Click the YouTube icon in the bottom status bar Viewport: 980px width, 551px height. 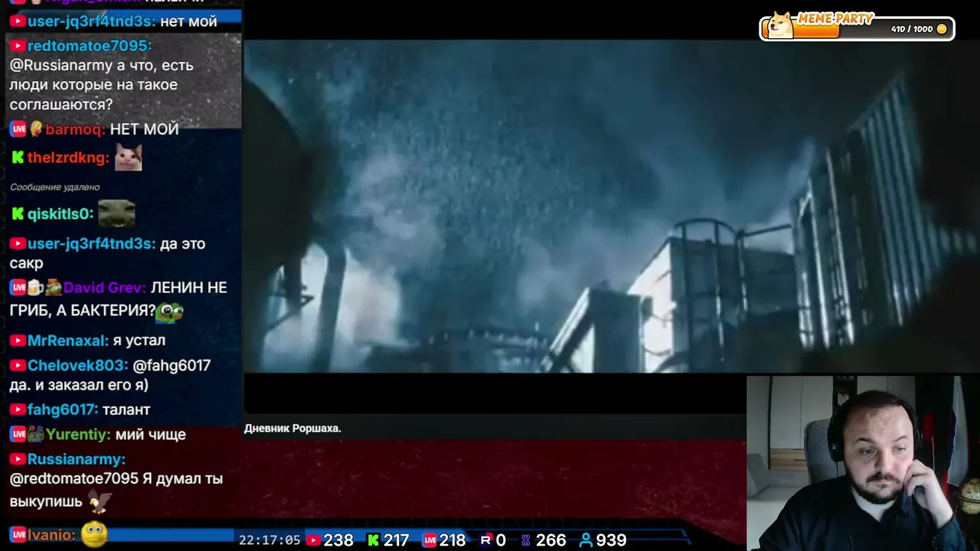313,540
